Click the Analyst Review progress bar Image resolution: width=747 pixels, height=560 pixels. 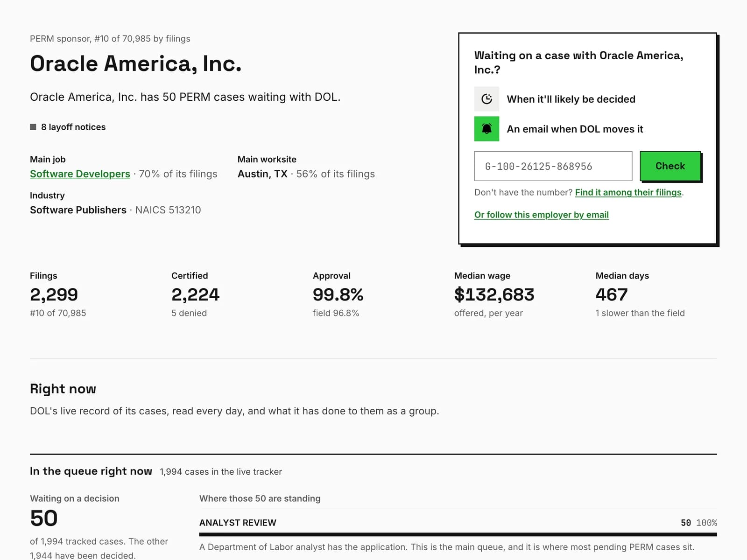click(458, 534)
